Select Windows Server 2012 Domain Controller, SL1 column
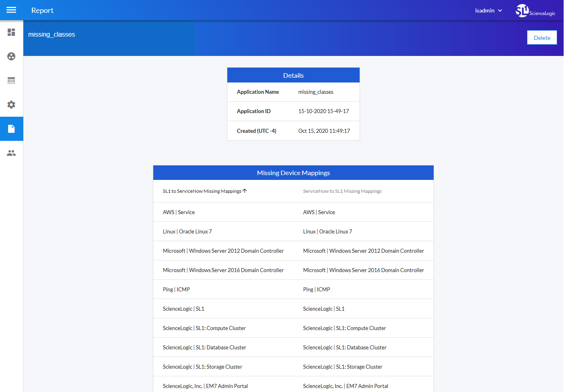Viewport: 564px width, 392px height. pos(223,251)
